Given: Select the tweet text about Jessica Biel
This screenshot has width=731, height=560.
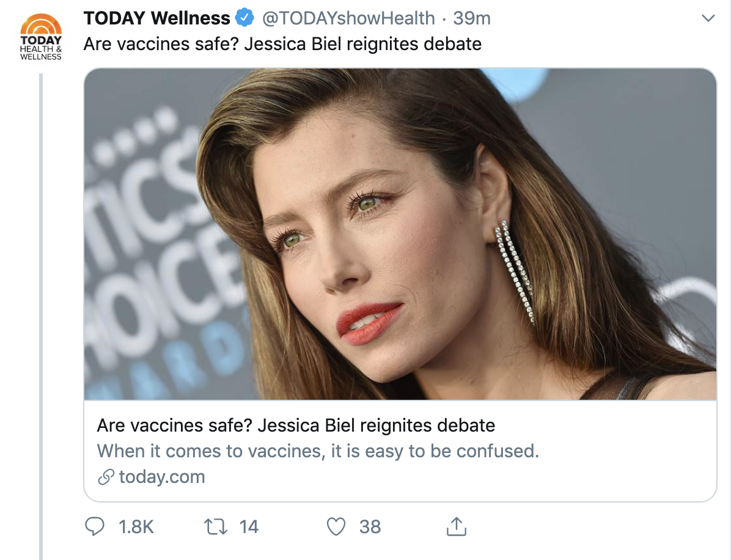Looking at the screenshot, I should [x=283, y=43].
